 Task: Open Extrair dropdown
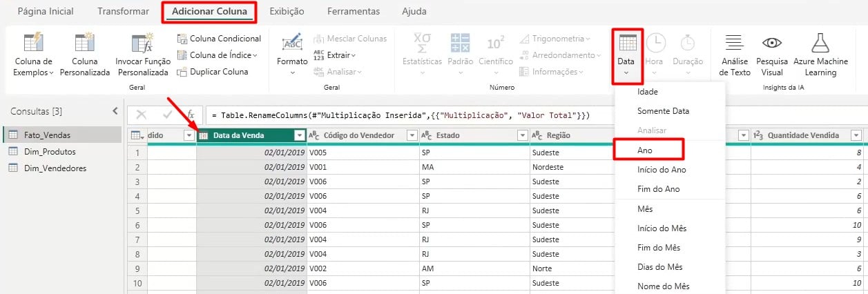click(x=335, y=55)
